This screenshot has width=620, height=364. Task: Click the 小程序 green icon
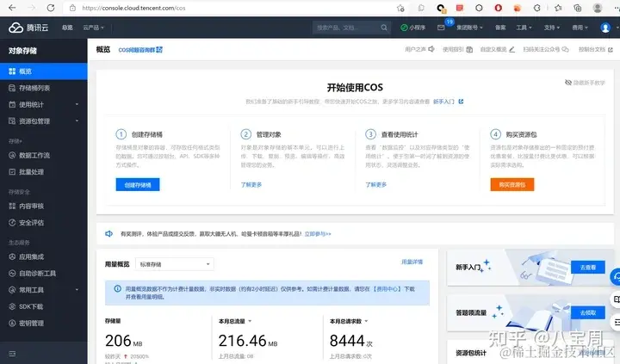pyautogui.click(x=404, y=28)
